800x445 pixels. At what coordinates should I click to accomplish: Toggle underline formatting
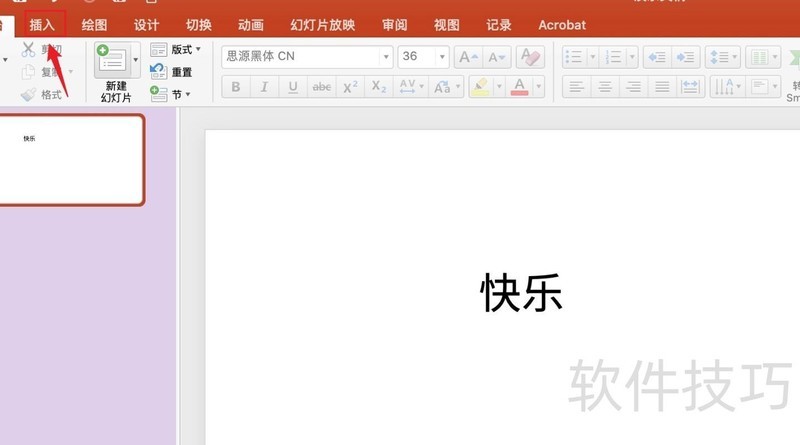click(x=293, y=87)
